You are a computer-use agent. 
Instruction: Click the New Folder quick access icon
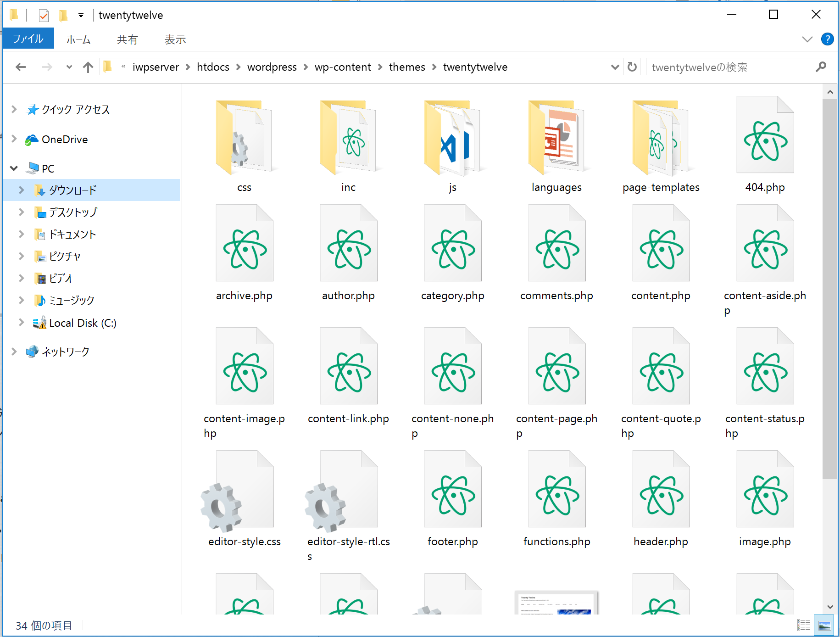(x=63, y=16)
